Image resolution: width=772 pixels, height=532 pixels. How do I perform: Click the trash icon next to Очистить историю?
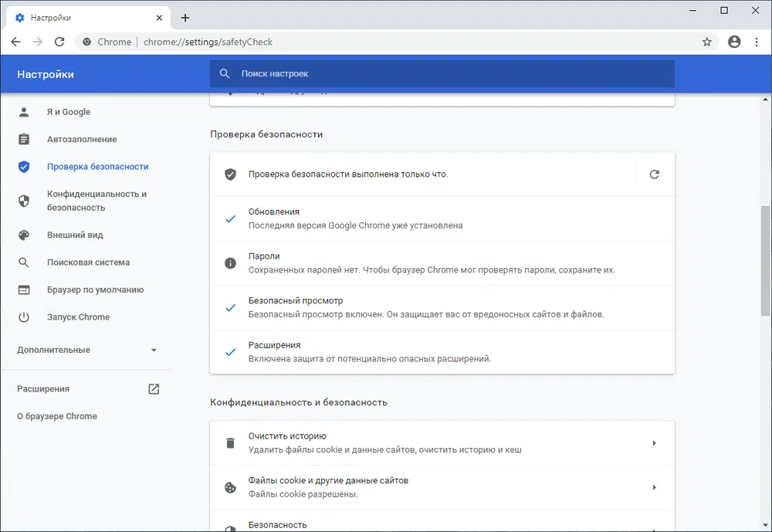230,442
